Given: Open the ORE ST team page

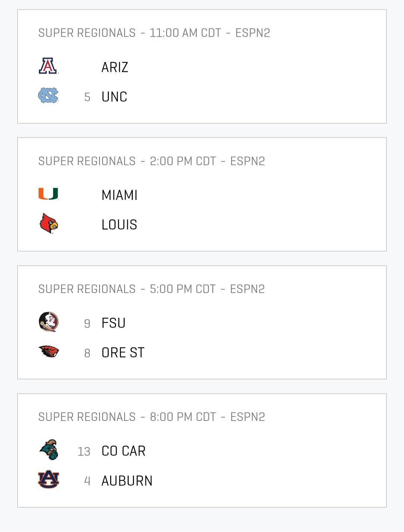Looking at the screenshot, I should click(123, 353).
